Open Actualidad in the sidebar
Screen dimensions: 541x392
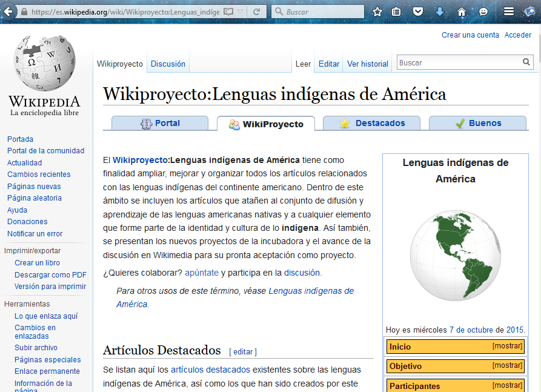(24, 162)
